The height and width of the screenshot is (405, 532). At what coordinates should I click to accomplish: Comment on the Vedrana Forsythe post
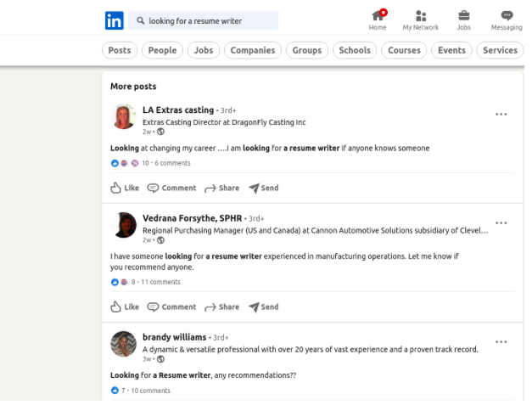(171, 307)
